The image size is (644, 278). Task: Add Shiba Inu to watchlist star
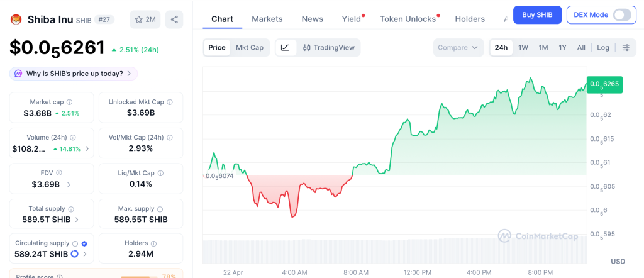pyautogui.click(x=145, y=19)
